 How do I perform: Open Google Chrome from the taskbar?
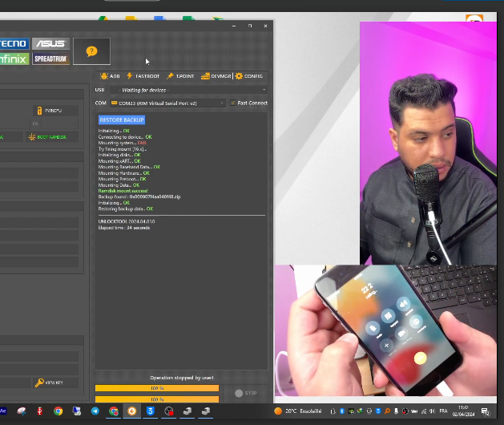tap(58, 411)
